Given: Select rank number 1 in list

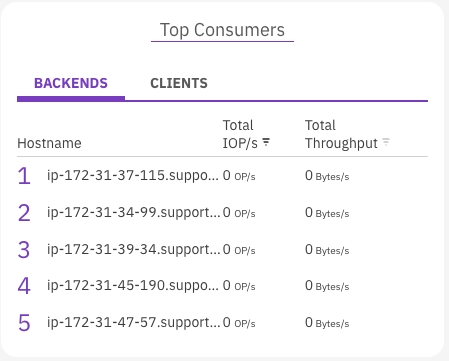Looking at the screenshot, I should tap(24, 176).
